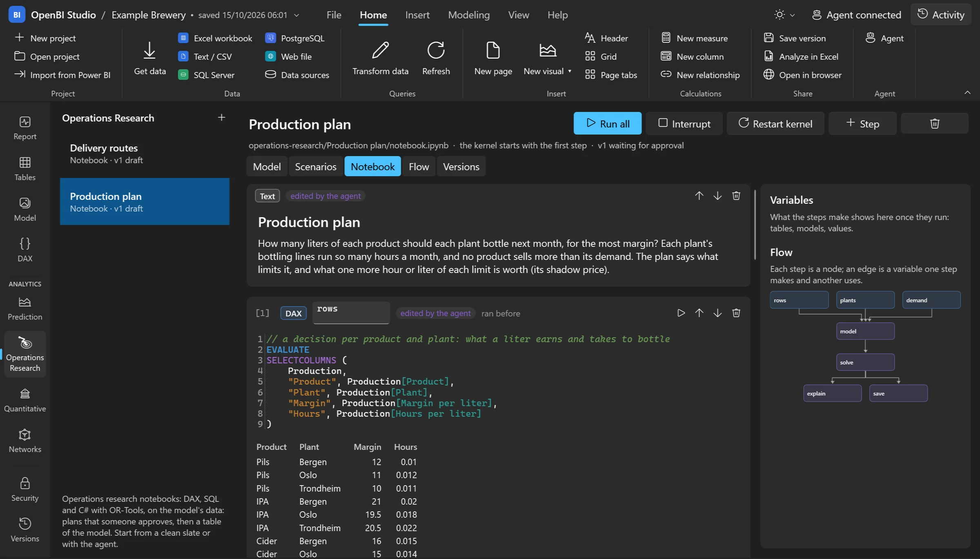Screen dimensions: 980x559
Task: Click the Interrupt button
Action: pyautogui.click(x=684, y=123)
